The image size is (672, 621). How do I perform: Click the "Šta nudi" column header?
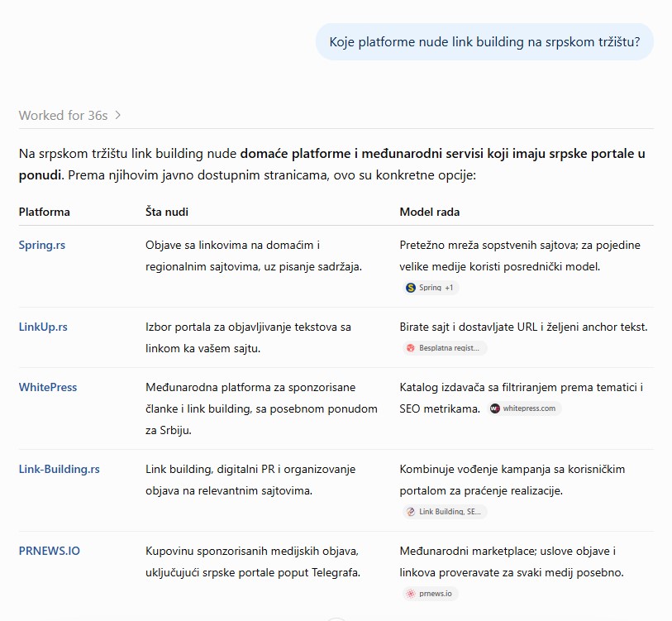pyautogui.click(x=167, y=212)
